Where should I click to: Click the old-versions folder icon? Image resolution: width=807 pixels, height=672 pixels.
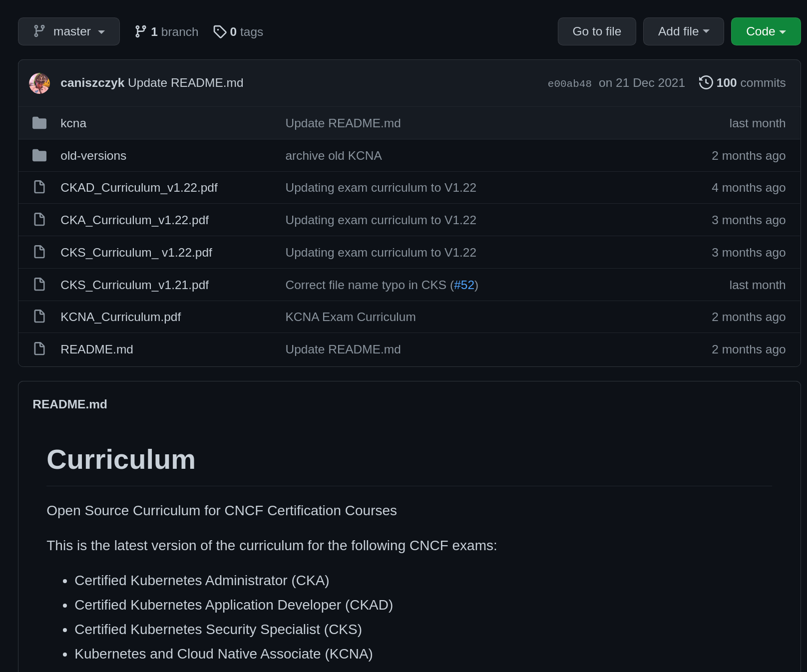(x=39, y=155)
